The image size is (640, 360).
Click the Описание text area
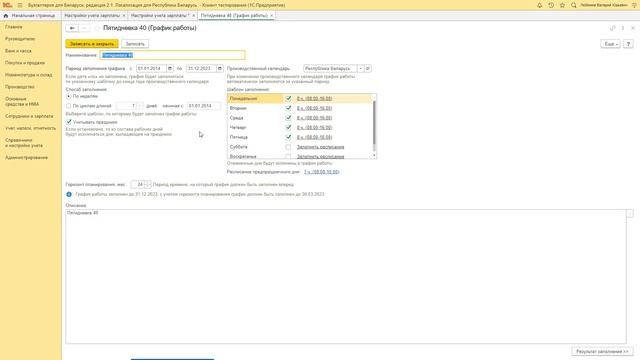click(x=346, y=276)
